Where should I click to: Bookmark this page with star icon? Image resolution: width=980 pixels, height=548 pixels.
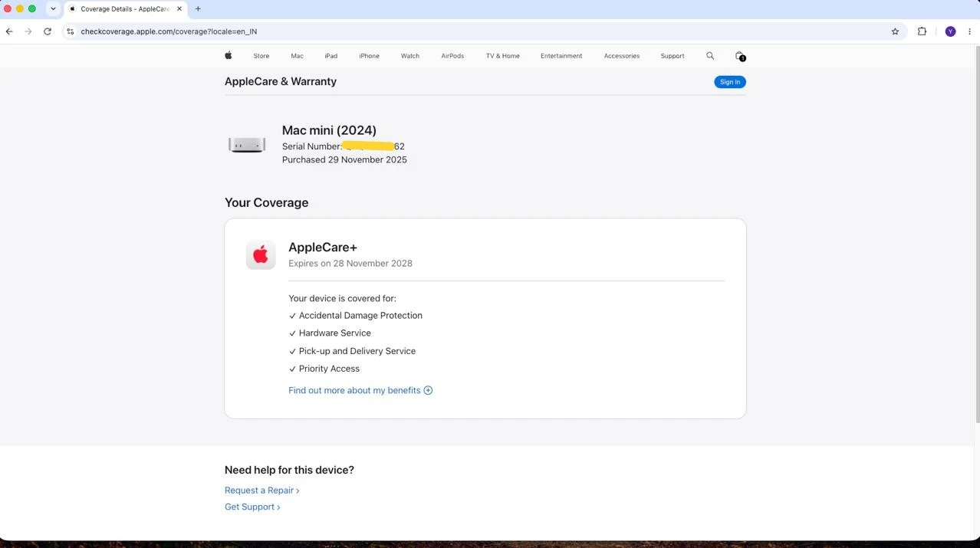pyautogui.click(x=895, y=31)
